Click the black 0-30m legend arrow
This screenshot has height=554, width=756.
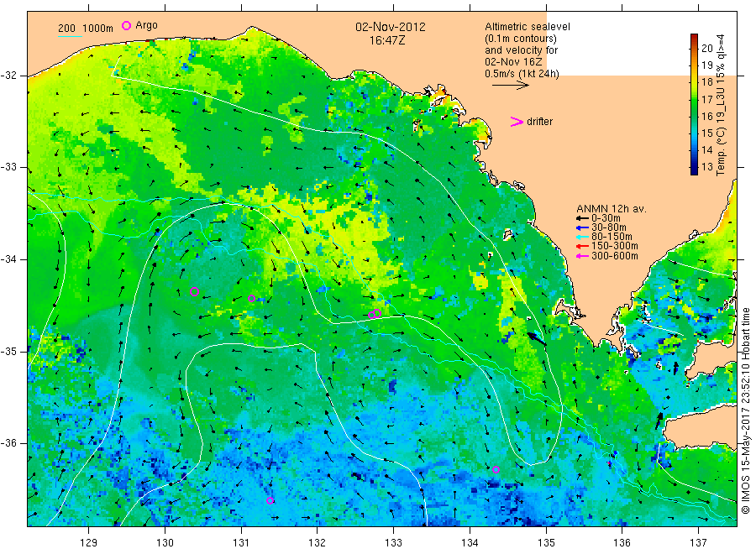click(x=582, y=218)
